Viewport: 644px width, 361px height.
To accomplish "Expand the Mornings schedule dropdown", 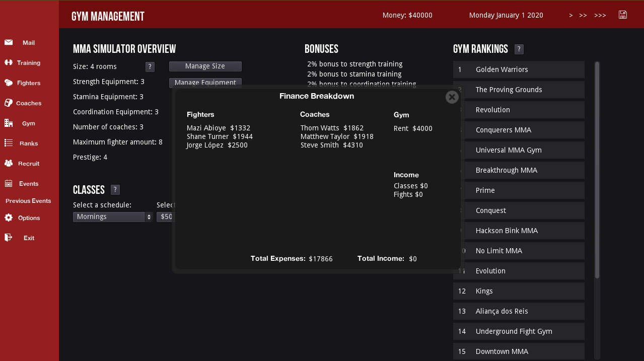I will pos(113,217).
